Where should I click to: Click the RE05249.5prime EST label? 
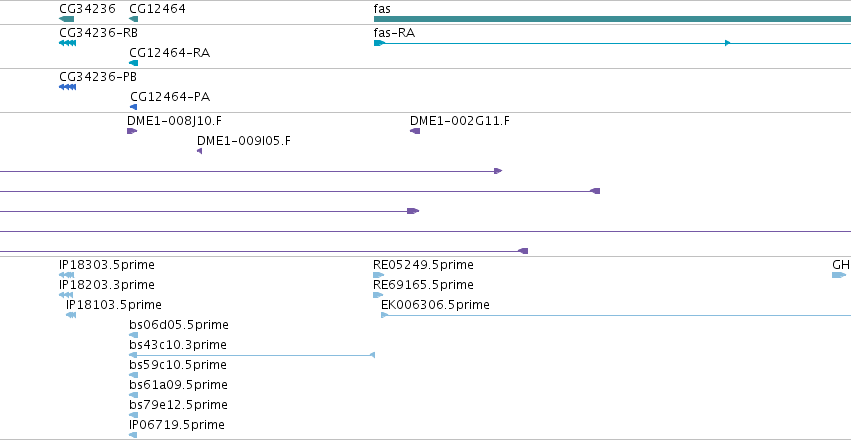pyautogui.click(x=423, y=265)
